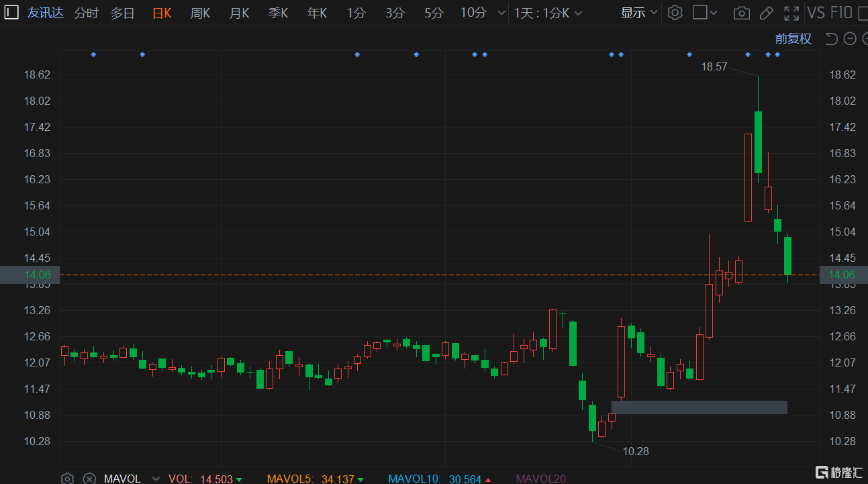Select the 3分 minute chart tab

(x=395, y=13)
